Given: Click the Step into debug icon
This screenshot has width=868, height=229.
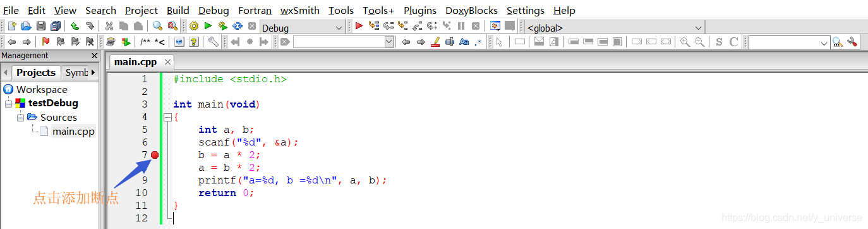Looking at the screenshot, I should 402,27.
